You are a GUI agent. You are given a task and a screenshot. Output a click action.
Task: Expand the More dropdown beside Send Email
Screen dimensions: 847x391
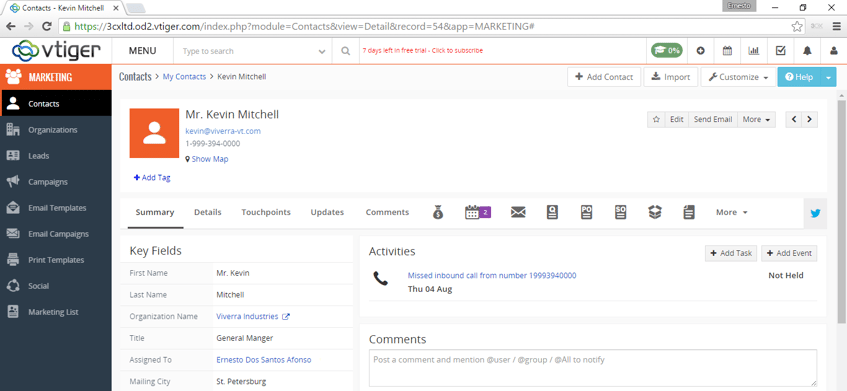point(756,119)
